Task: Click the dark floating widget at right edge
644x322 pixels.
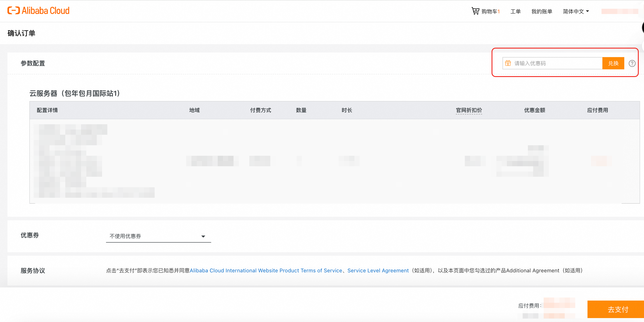Action: pos(642,28)
